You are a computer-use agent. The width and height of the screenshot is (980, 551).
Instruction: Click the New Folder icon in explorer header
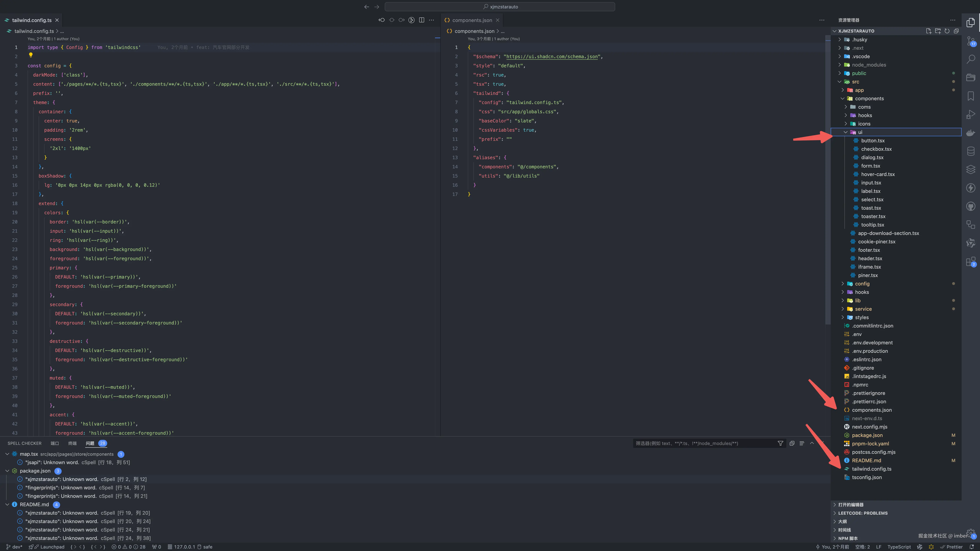click(937, 31)
